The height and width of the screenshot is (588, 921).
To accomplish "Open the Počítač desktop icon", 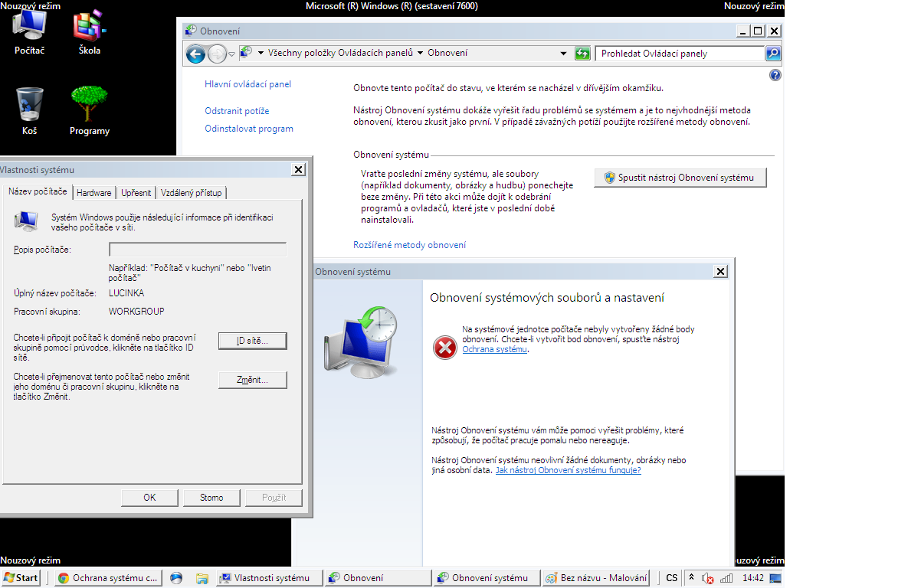I will (x=30, y=33).
